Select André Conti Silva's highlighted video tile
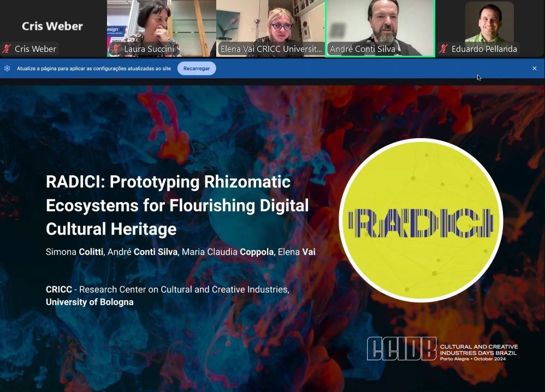 [x=380, y=28]
